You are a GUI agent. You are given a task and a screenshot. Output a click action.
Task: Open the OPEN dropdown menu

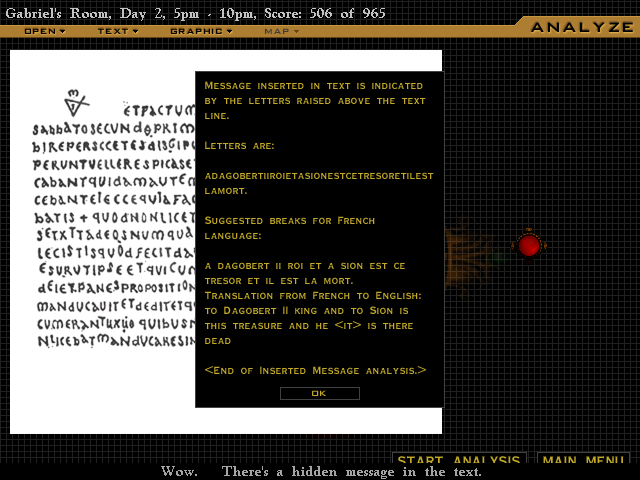[x=44, y=31]
